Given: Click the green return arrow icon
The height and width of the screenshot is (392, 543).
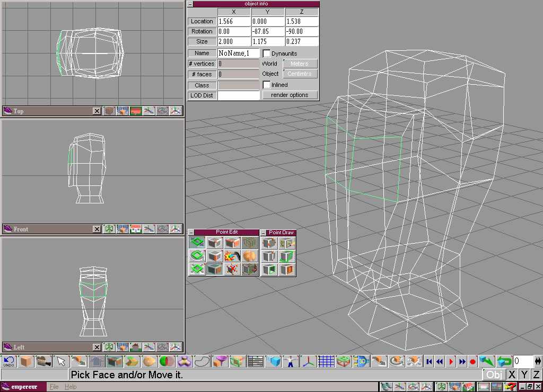Looking at the screenshot, I should point(505,362).
